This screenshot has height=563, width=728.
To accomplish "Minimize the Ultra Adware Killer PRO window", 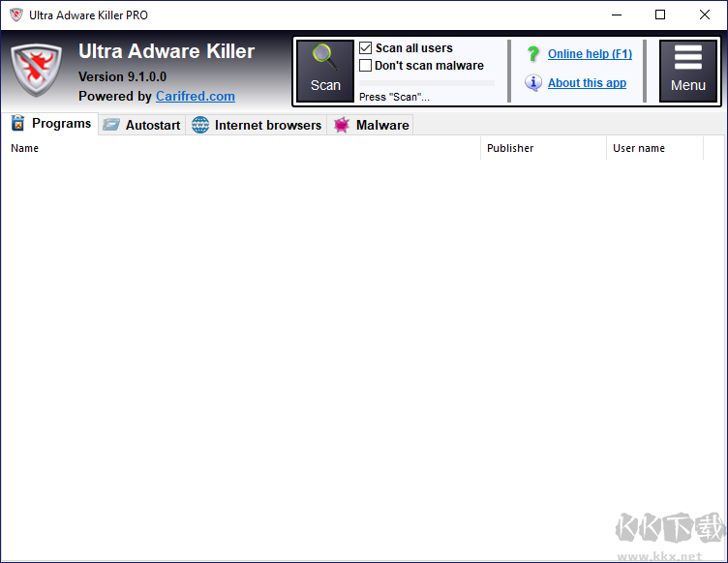I will (616, 15).
